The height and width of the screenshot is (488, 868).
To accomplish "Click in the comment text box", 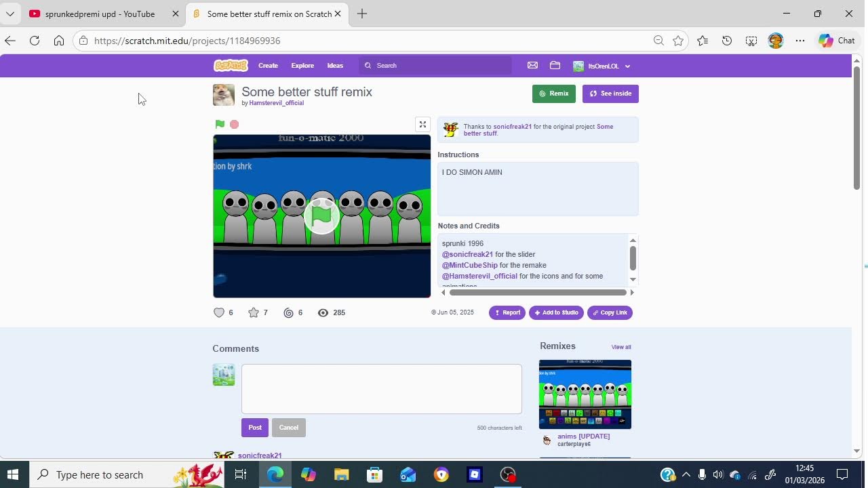I will tap(382, 389).
